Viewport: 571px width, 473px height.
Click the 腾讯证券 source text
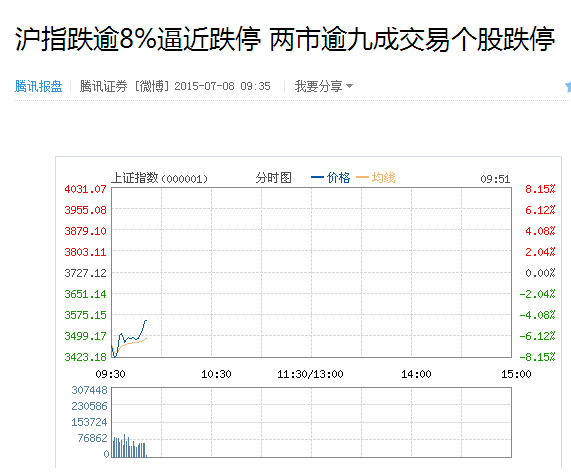point(103,86)
